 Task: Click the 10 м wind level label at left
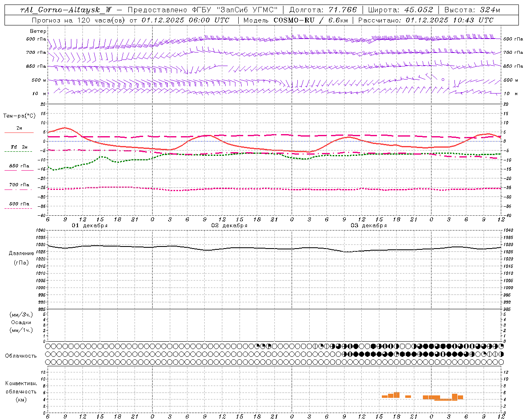pos(39,94)
